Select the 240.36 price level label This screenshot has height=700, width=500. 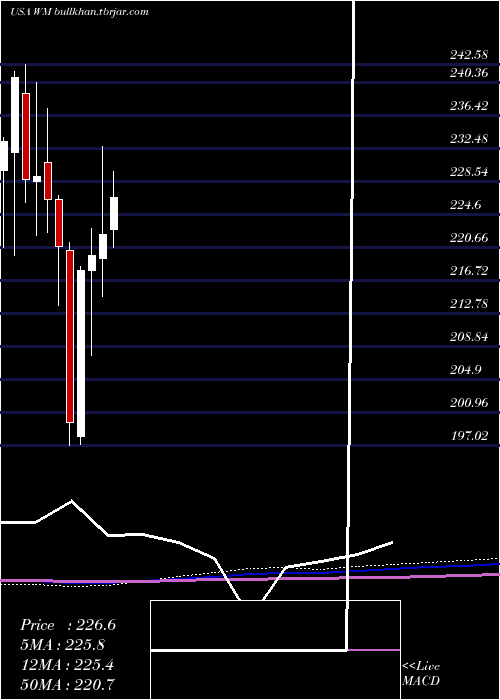tap(469, 72)
